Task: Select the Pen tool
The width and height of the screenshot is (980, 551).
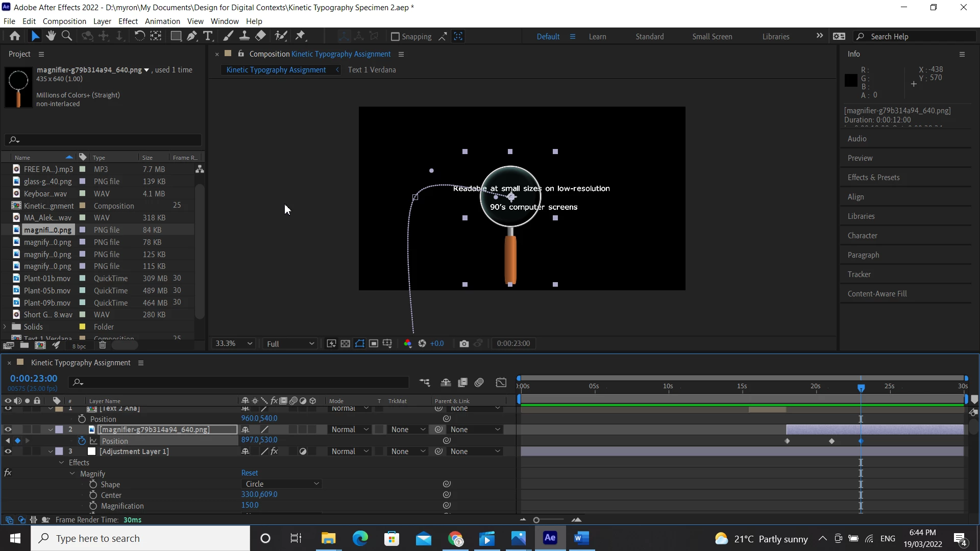Action: [x=191, y=36]
